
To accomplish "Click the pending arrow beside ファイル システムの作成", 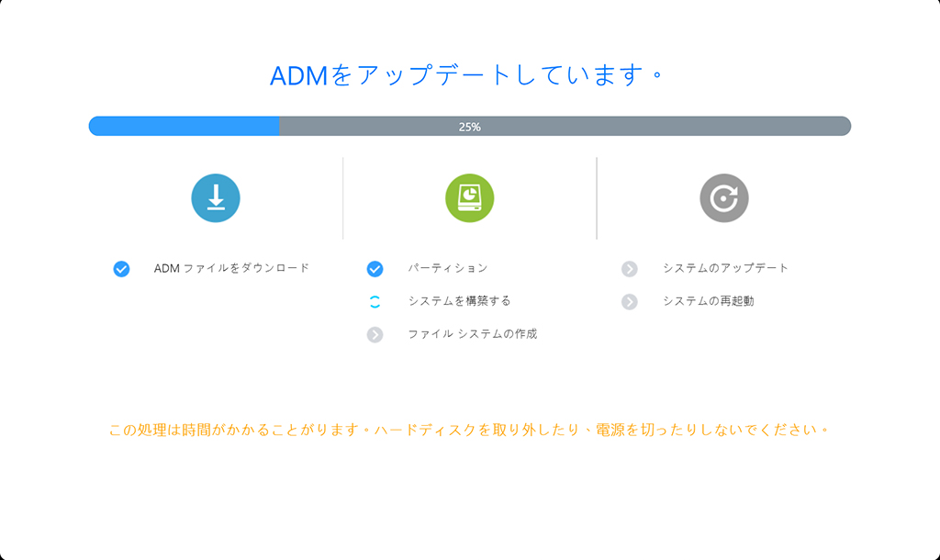I will click(375, 334).
